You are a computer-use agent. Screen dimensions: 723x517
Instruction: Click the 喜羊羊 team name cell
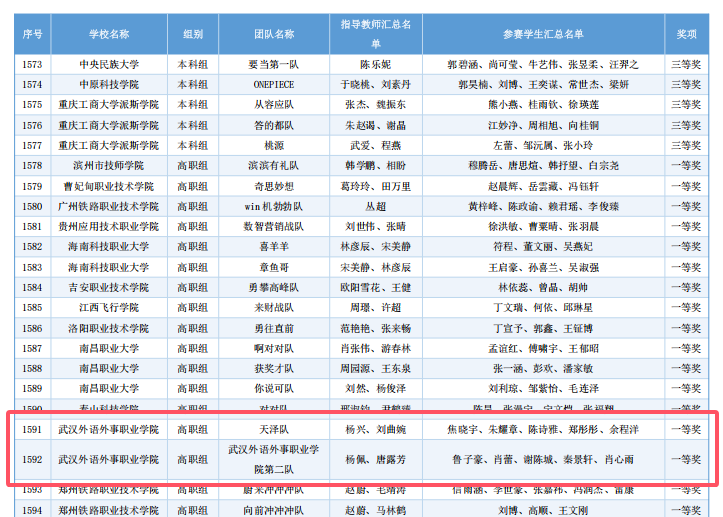[274, 246]
